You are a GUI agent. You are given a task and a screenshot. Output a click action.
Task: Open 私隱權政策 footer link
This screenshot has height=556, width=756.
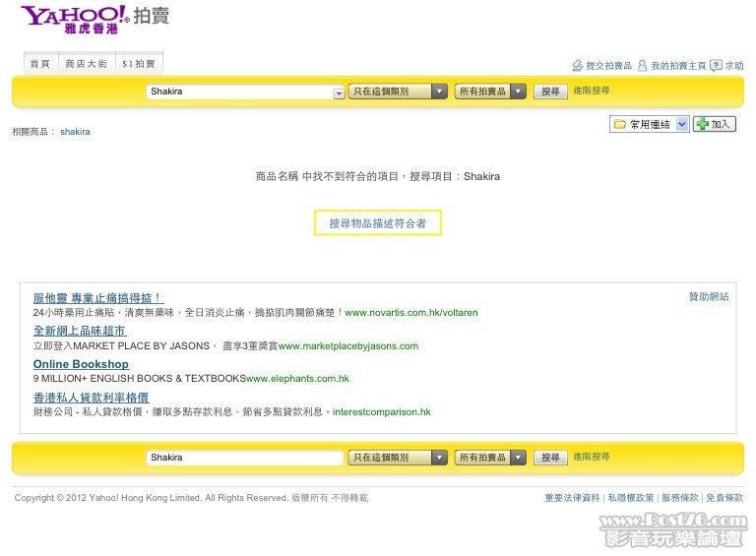click(630, 498)
